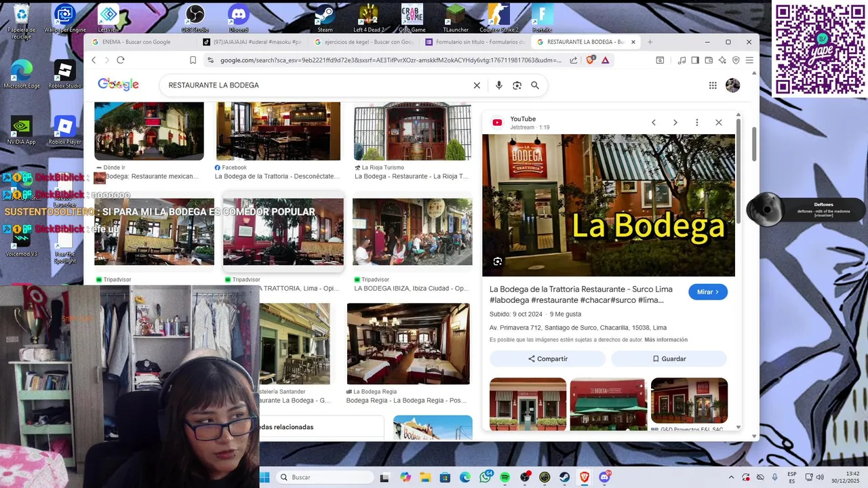The width and height of the screenshot is (868, 488).
Task: Open NVIDIA App desktop icon
Action: (22, 131)
